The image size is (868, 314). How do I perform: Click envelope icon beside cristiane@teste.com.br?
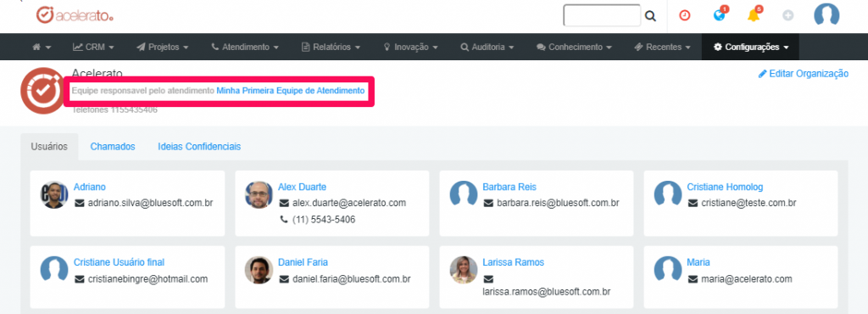click(x=693, y=203)
